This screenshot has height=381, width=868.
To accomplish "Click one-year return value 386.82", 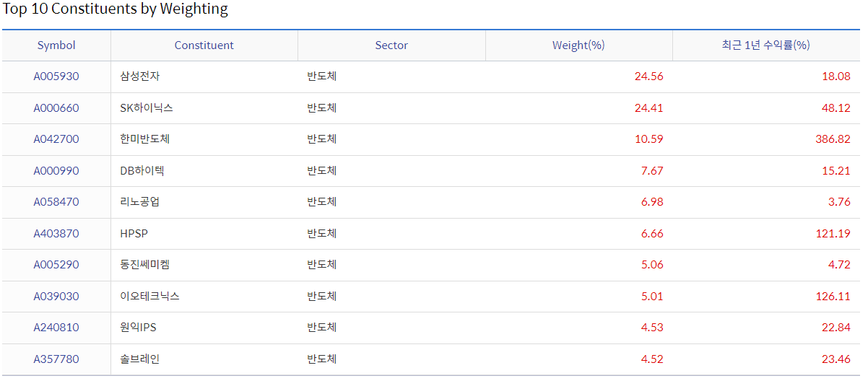I will [x=833, y=139].
